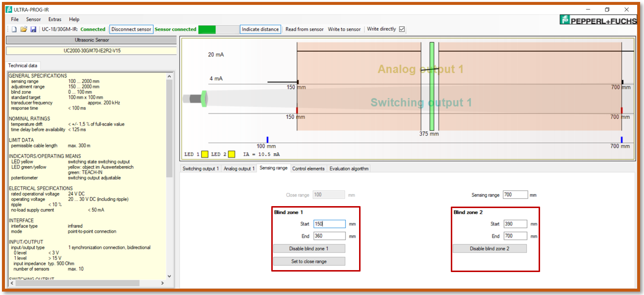Click technical data scroll down arrow
The height and width of the screenshot is (295, 644).
[170, 276]
